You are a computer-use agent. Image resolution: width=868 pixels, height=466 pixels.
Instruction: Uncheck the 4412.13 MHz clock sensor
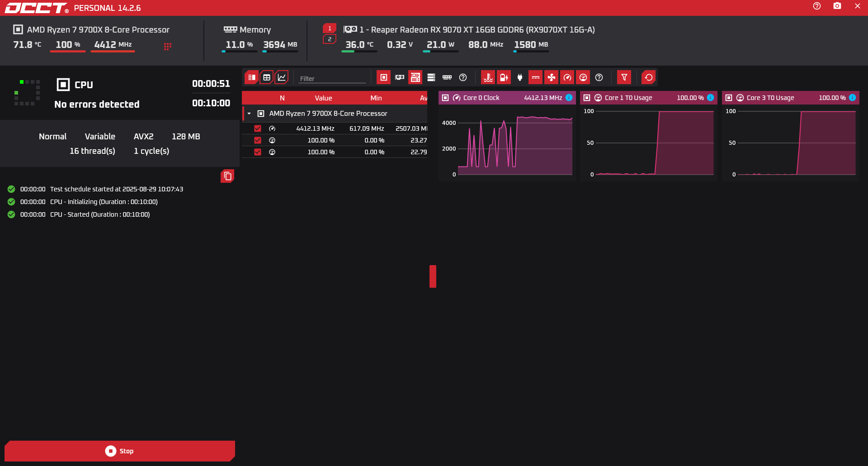(x=258, y=128)
